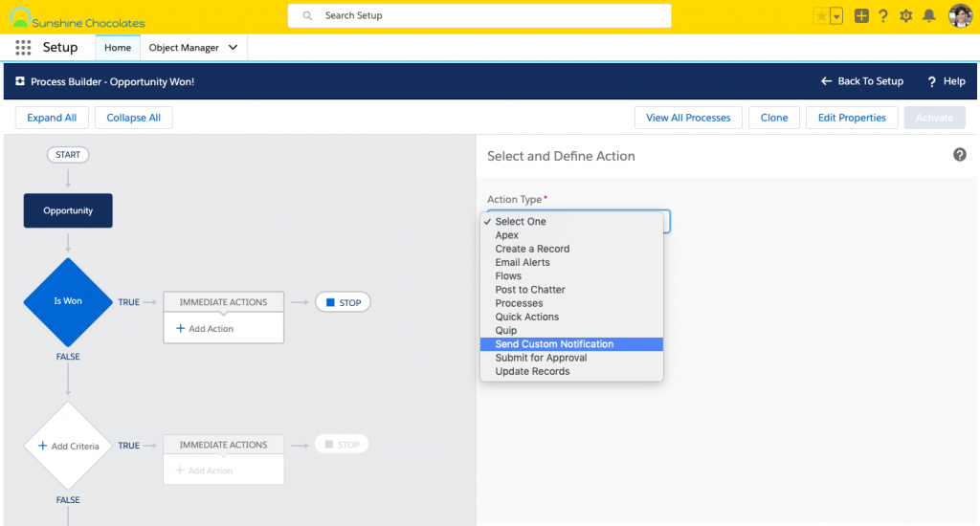Choose Send Custom Notification option
The image size is (980, 526).
(x=571, y=344)
